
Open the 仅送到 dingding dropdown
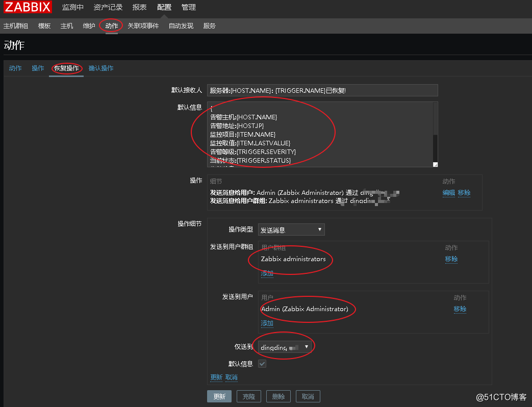point(285,347)
